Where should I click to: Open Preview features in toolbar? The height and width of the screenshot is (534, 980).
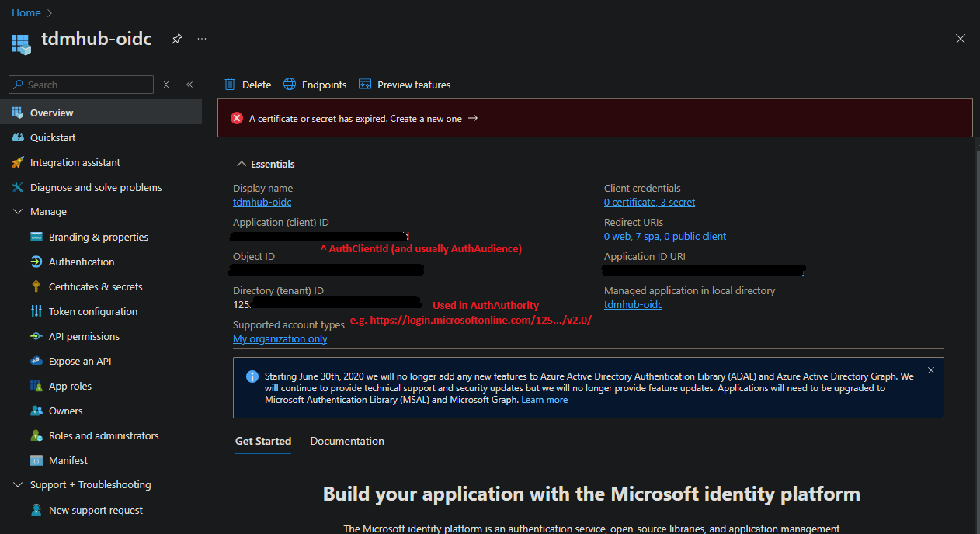tap(405, 85)
